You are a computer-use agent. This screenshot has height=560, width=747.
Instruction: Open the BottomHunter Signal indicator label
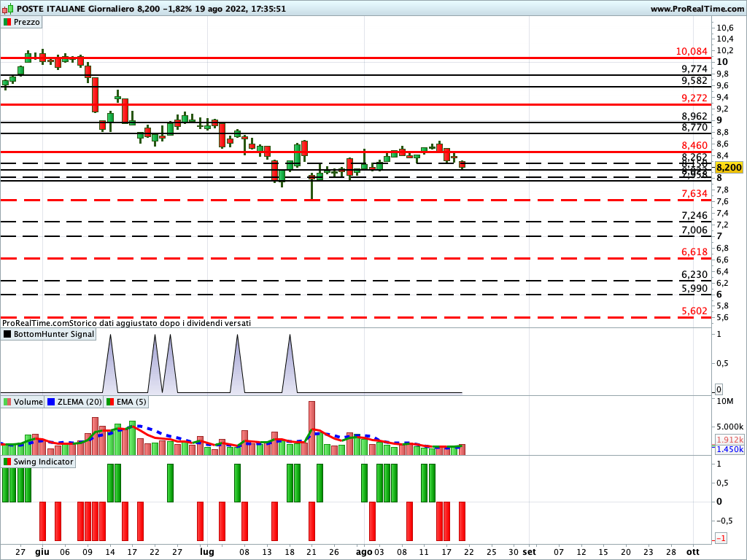click(54, 334)
